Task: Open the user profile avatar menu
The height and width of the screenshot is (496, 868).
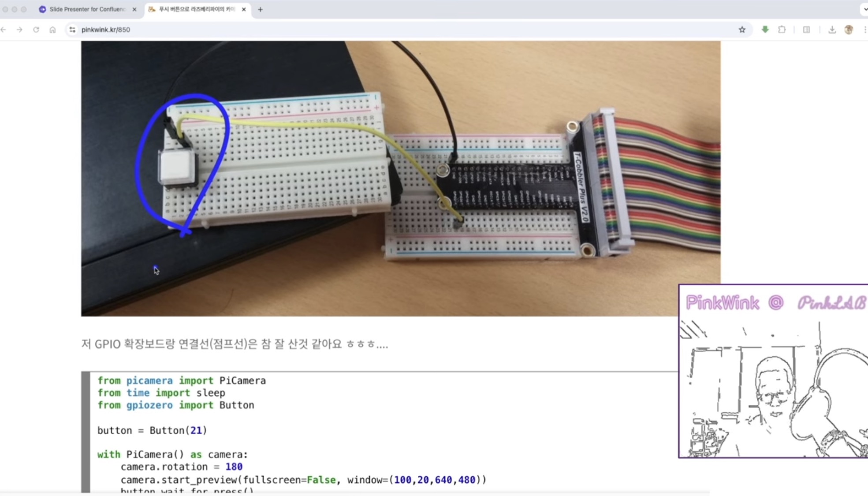Action: pos(849,30)
